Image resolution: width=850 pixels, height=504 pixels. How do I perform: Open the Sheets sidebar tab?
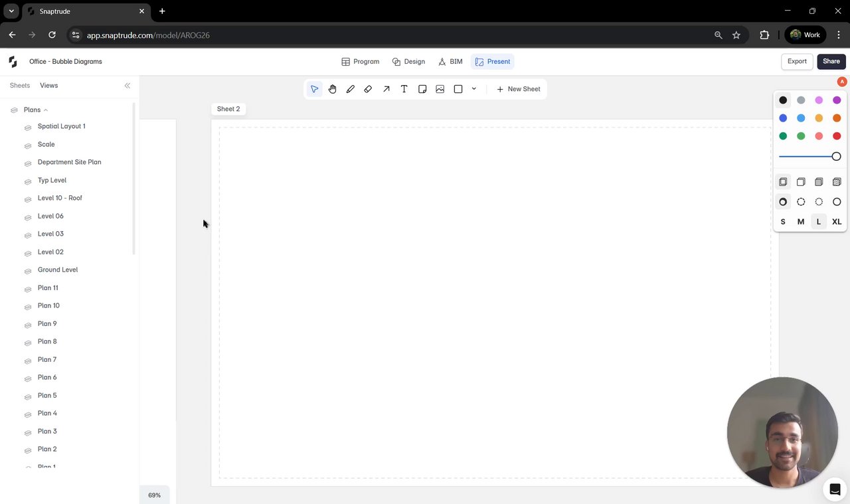pyautogui.click(x=20, y=86)
